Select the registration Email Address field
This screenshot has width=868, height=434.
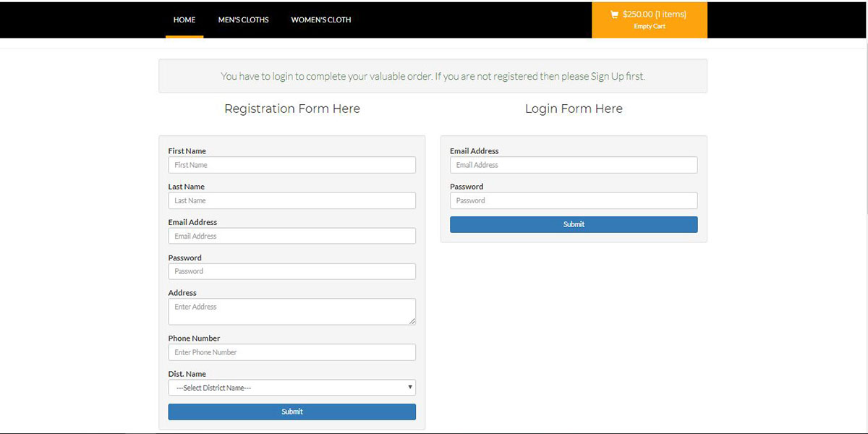(292, 236)
